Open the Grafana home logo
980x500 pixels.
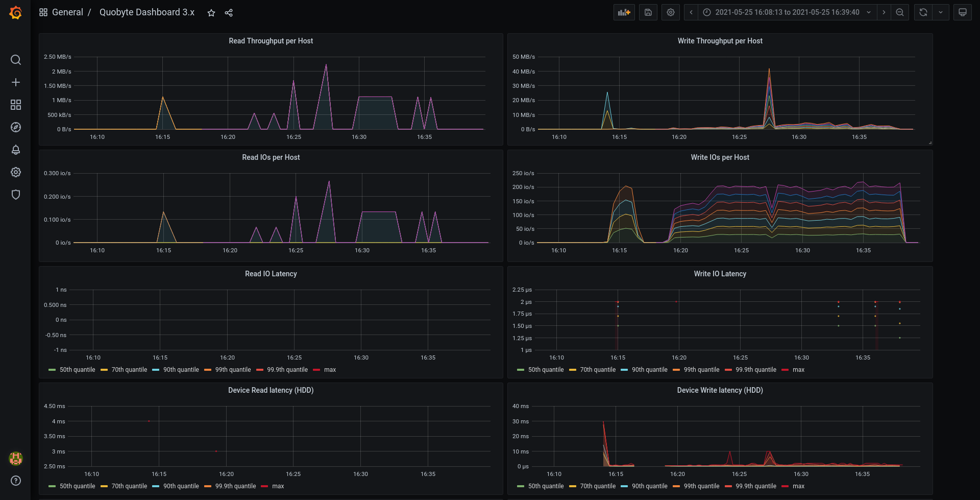(x=16, y=13)
